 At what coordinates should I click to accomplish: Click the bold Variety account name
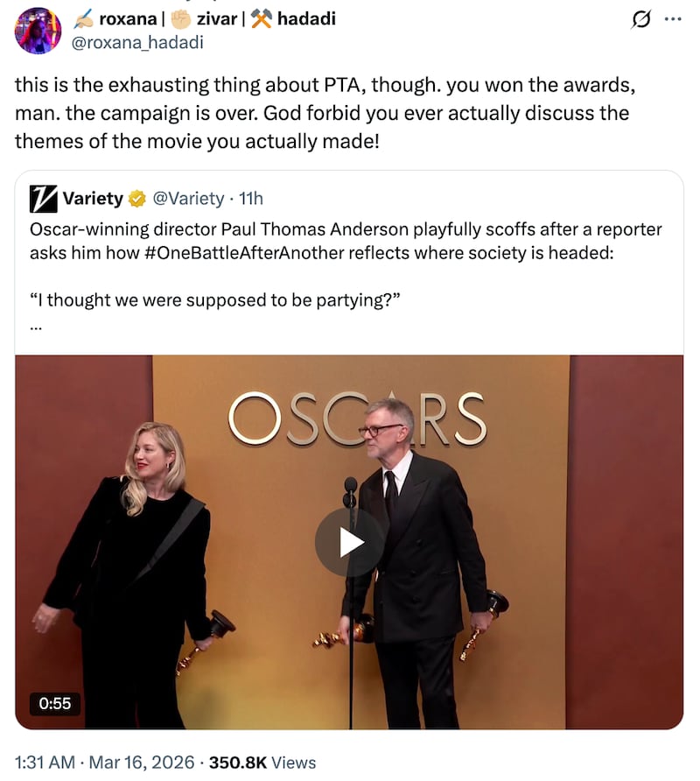point(93,199)
